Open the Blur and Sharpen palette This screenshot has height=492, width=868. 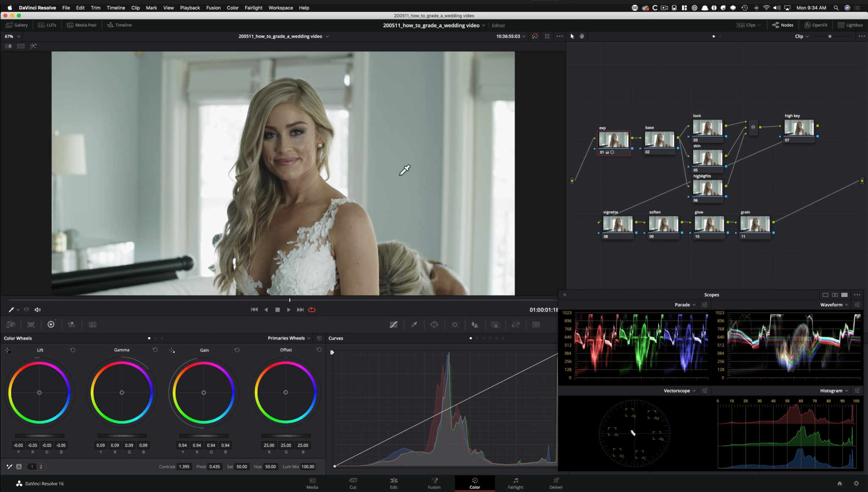point(475,324)
